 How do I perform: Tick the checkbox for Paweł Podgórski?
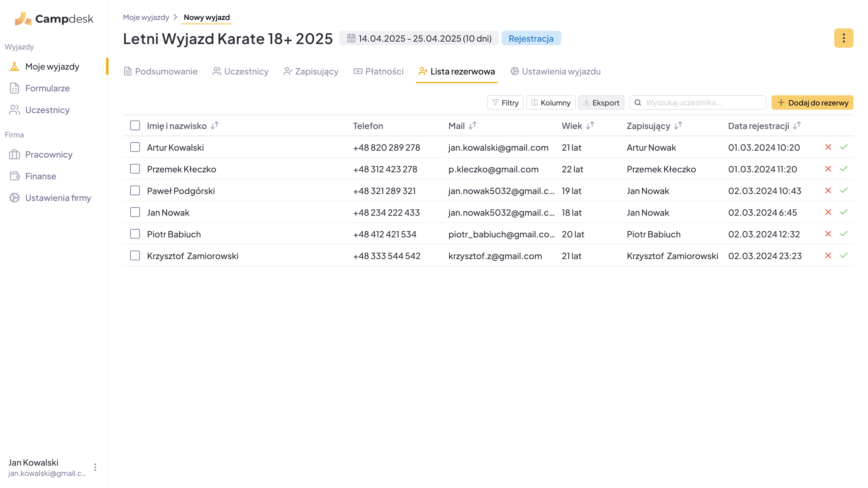(x=135, y=191)
